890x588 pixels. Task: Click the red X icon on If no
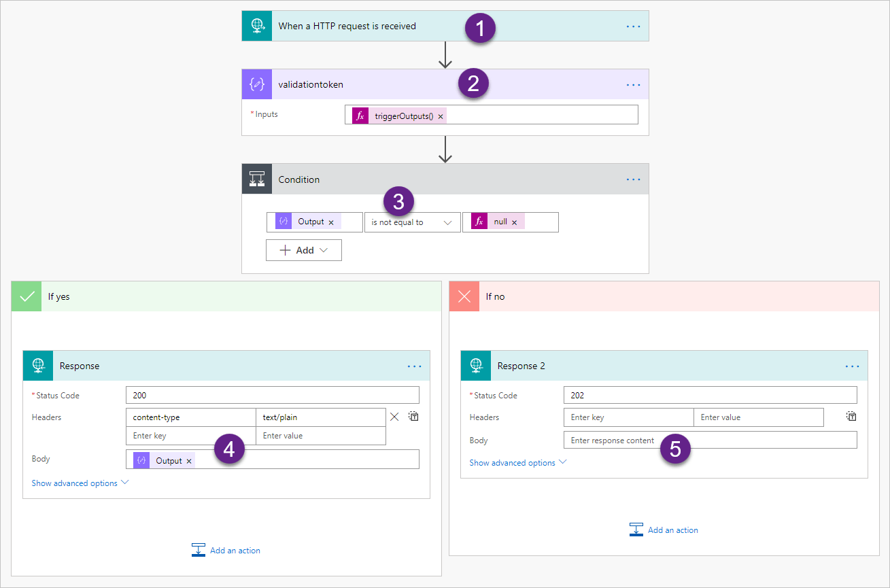point(464,296)
